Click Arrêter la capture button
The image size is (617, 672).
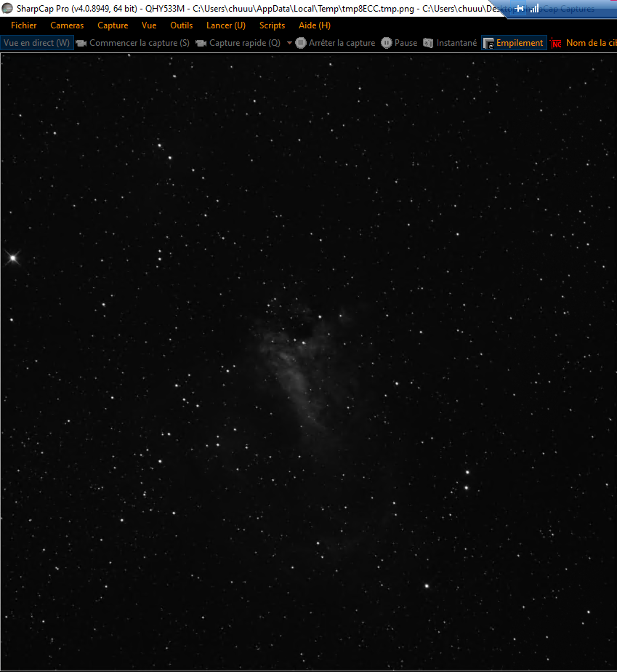click(x=335, y=43)
